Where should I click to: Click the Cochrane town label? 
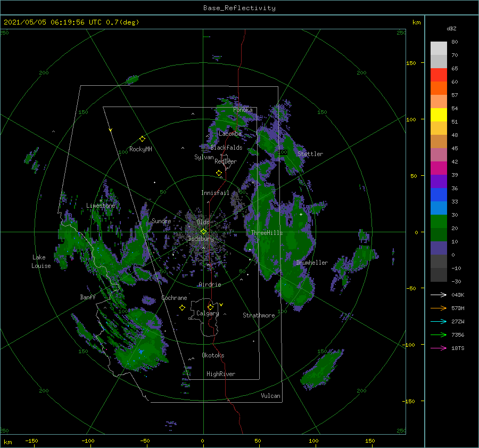pyautogui.click(x=174, y=298)
